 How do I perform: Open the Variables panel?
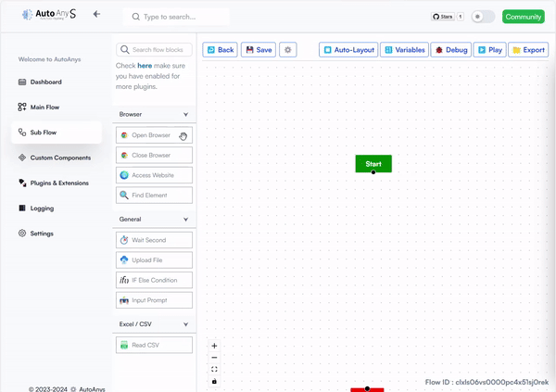point(405,50)
